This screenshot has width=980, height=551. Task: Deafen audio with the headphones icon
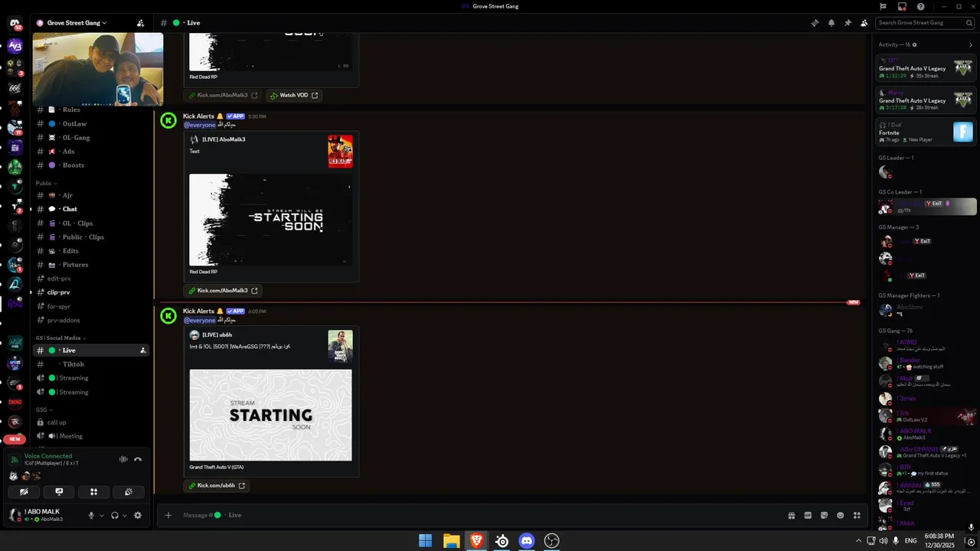click(115, 515)
